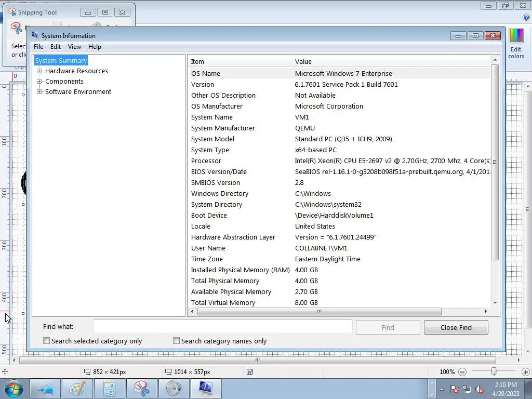Click Available Physical Memory row
Image resolution: width=532 pixels, height=399 pixels.
(x=339, y=292)
